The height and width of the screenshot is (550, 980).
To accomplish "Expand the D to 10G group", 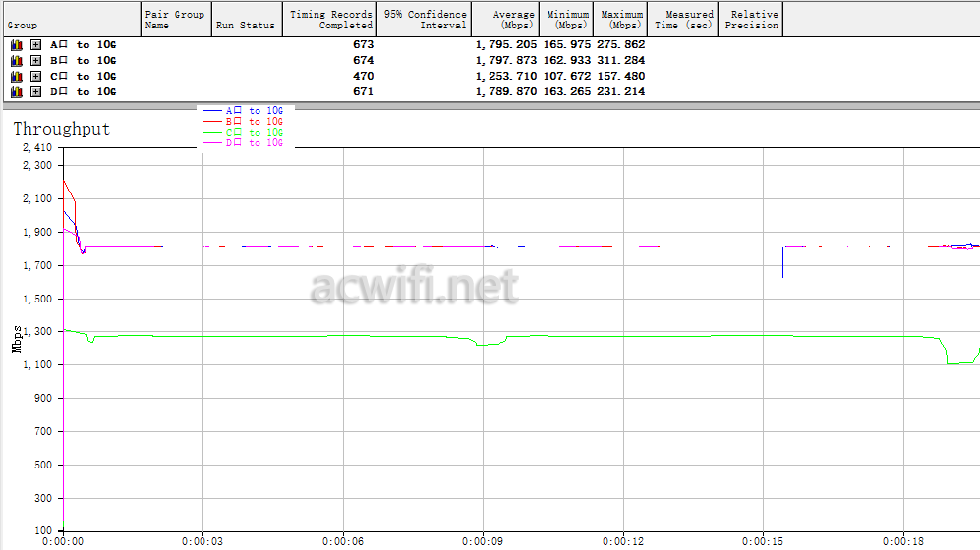I will tap(36, 91).
